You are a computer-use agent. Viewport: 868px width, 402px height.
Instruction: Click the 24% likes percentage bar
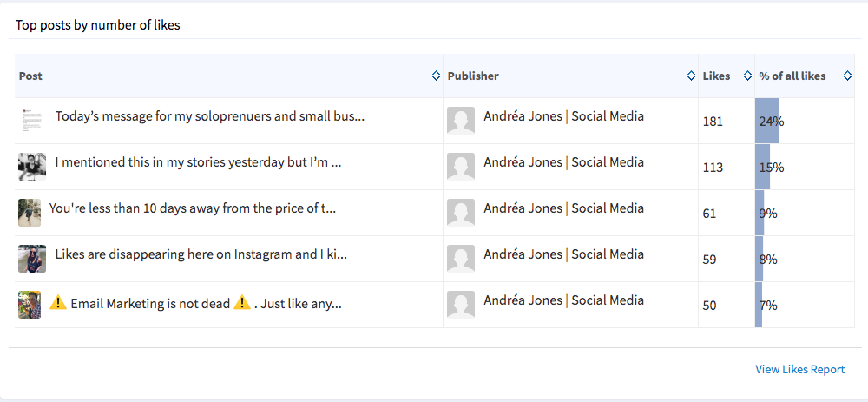pyautogui.click(x=767, y=121)
